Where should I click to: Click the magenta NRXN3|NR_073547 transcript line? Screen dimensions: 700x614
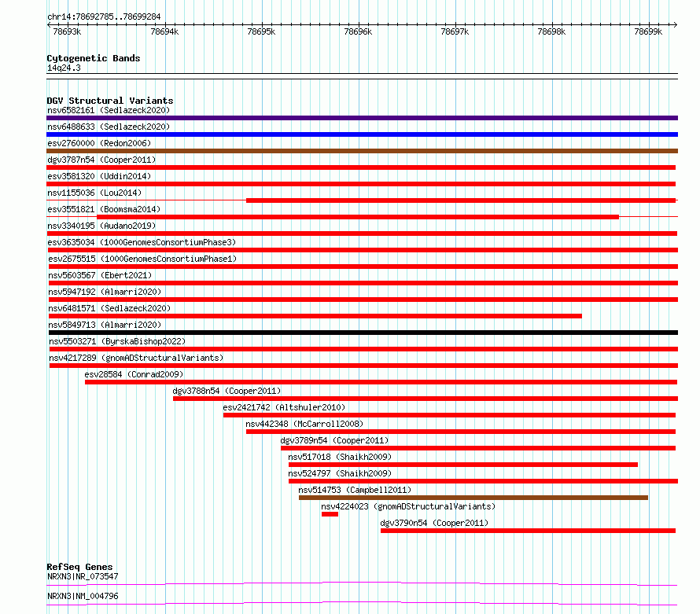click(362, 583)
